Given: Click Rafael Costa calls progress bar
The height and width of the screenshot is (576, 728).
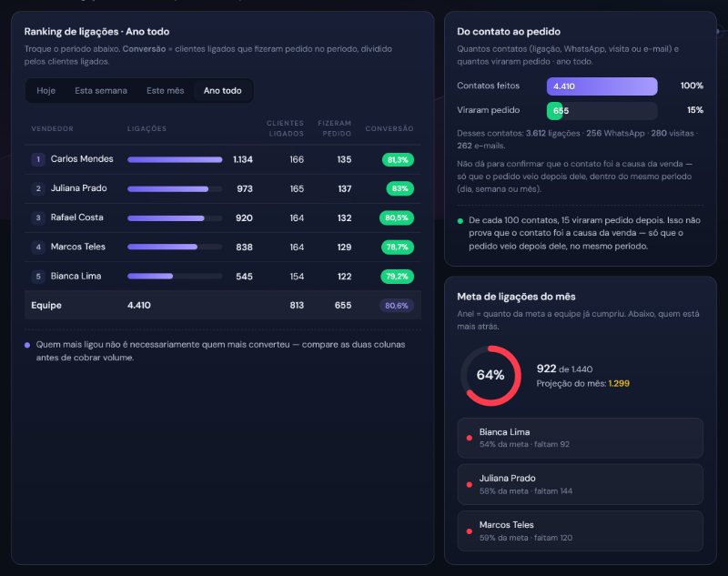Looking at the screenshot, I should 175,218.
